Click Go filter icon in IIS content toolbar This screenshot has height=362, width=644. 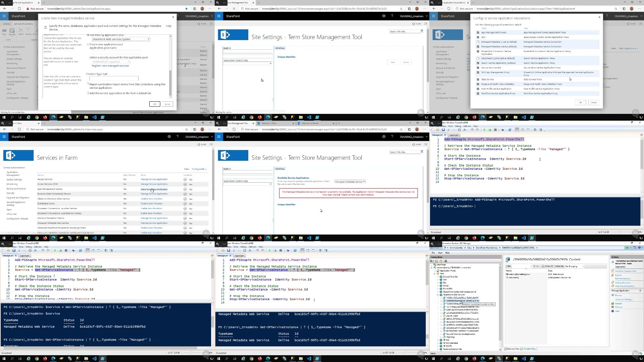pyautogui.click(x=534, y=266)
